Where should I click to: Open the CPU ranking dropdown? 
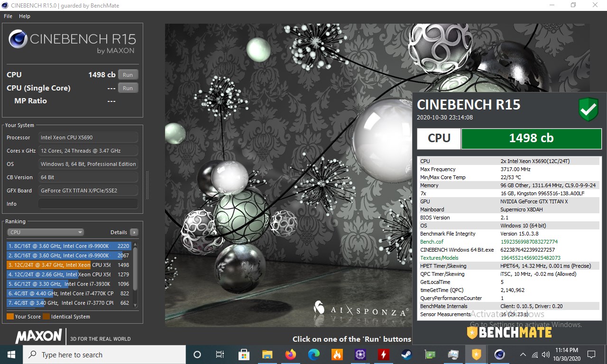point(46,232)
